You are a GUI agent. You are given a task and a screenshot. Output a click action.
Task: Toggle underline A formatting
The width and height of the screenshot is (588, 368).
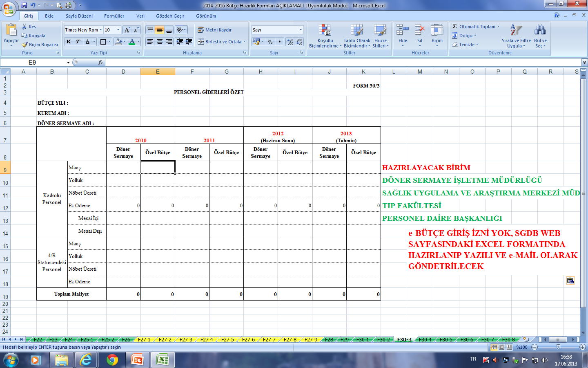click(x=87, y=42)
